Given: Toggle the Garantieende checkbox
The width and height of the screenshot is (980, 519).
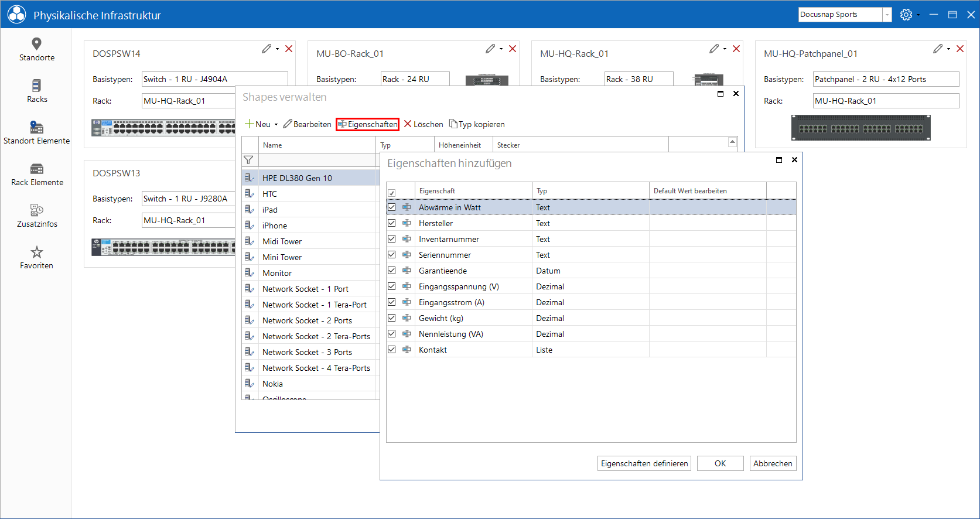Looking at the screenshot, I should (391, 271).
